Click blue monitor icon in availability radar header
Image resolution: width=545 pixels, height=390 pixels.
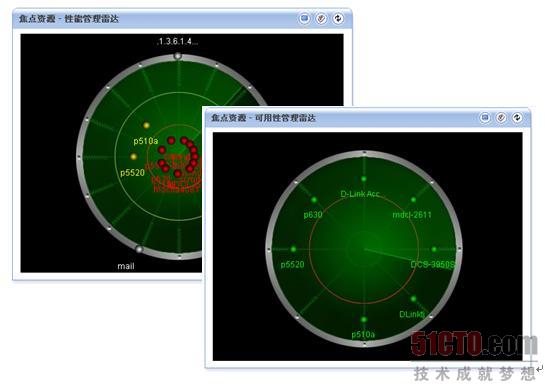(x=485, y=118)
